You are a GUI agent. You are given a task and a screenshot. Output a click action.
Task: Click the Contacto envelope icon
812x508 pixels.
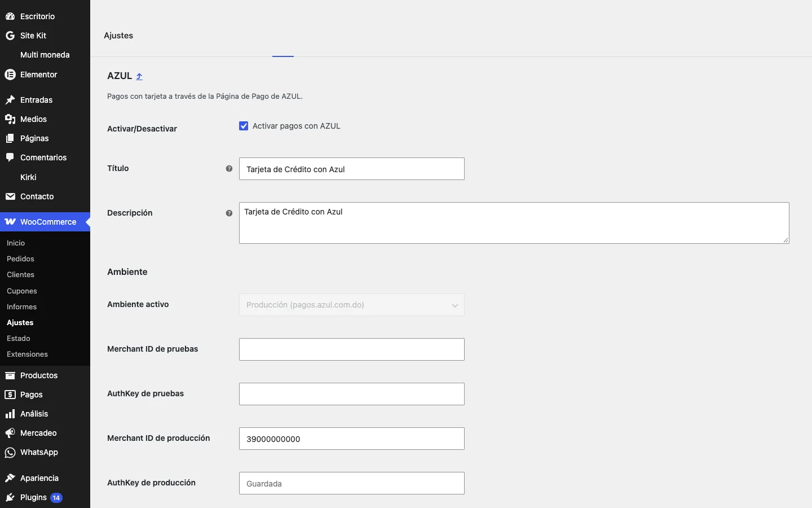pyautogui.click(x=10, y=196)
